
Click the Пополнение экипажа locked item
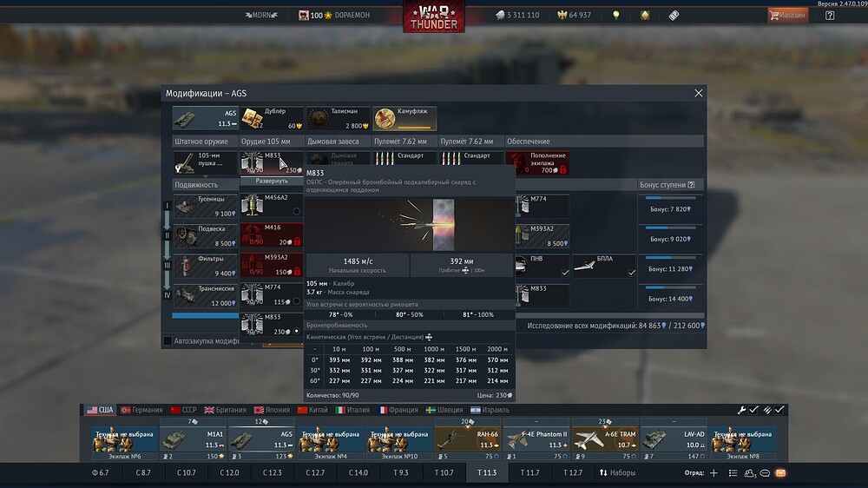[537, 163]
